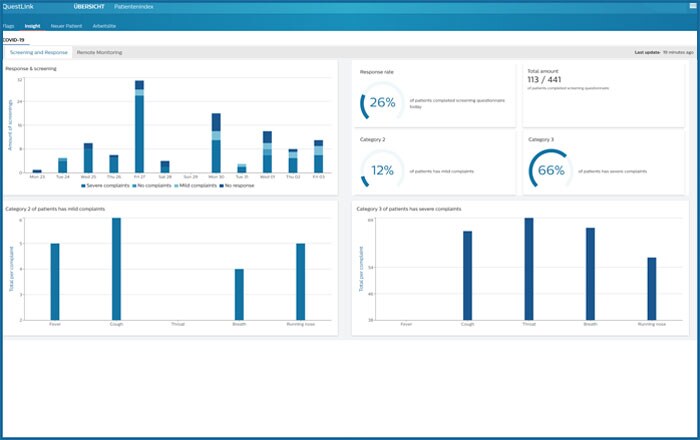Click the 113 / 441 total amount value
Image resolution: width=700 pixels, height=440 pixels.
point(544,80)
